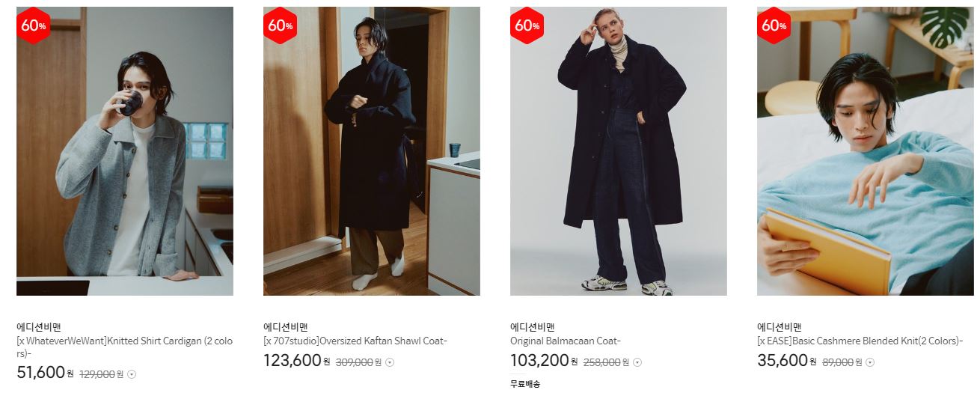Click the 60% badge on the cardigan photo
This screenshot has height=393, width=980.
point(33,25)
